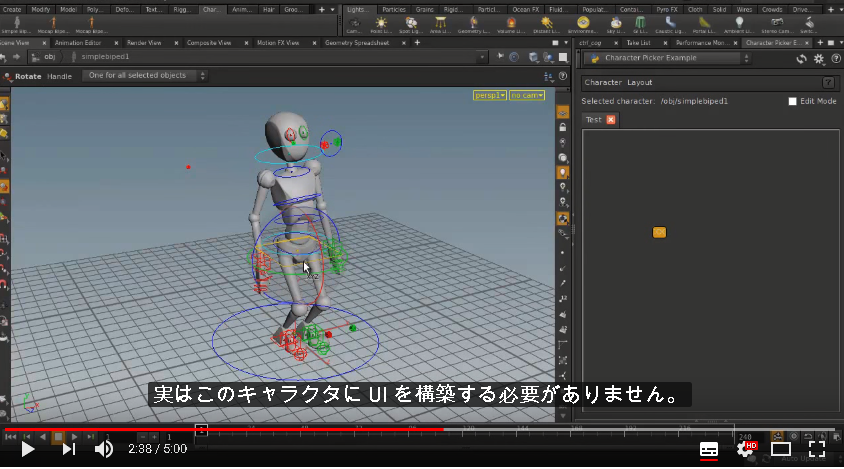Screen dimensions: 844x469
Task: Click the Environment Light shelf icon
Action: (583, 24)
